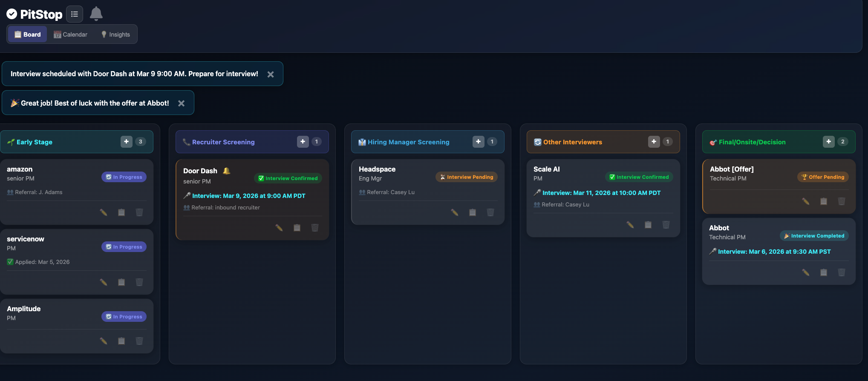Dismiss the Abbot offer congratulation banner
This screenshot has width=868, height=381.
click(x=181, y=103)
